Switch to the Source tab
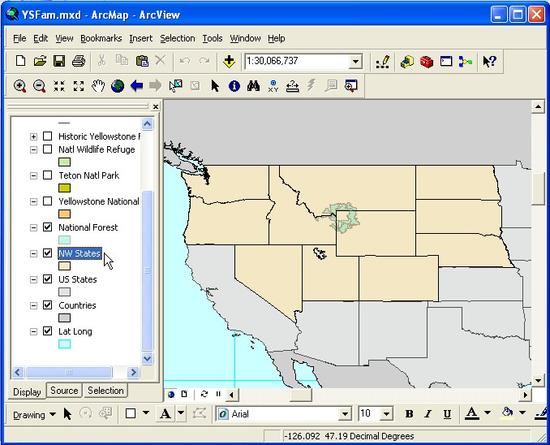The width and height of the screenshot is (550, 445). click(x=64, y=390)
